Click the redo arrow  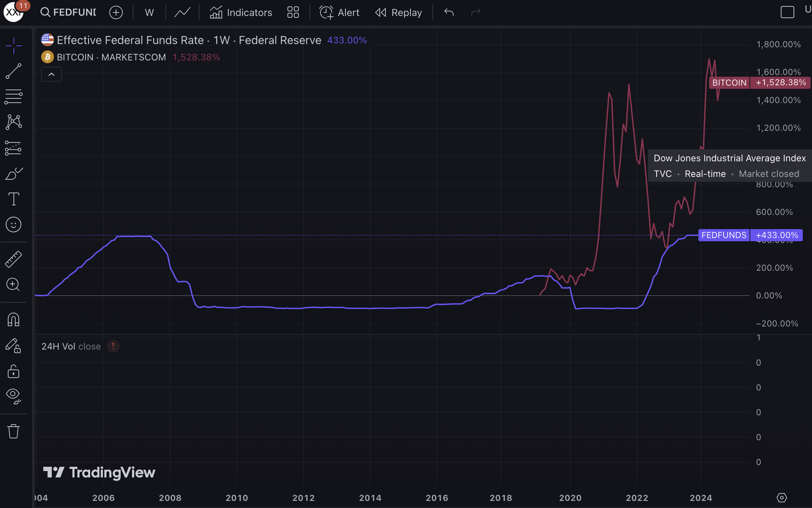tap(476, 12)
